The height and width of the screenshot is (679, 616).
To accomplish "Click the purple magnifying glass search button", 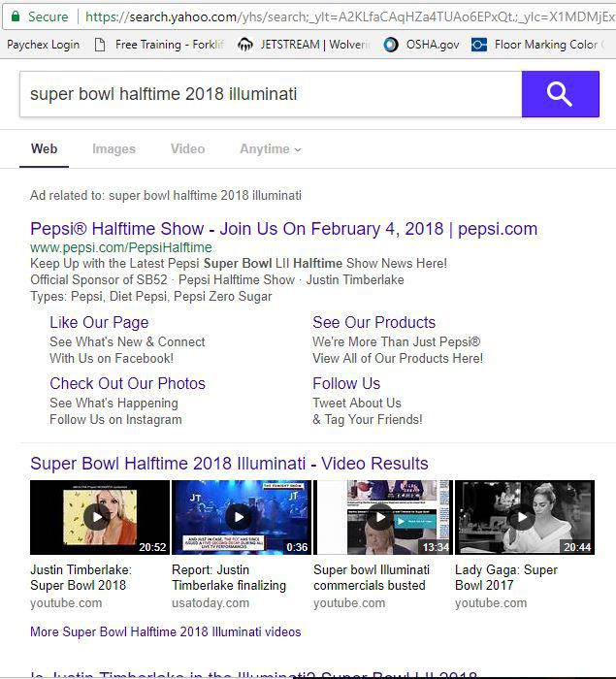I will [559, 94].
